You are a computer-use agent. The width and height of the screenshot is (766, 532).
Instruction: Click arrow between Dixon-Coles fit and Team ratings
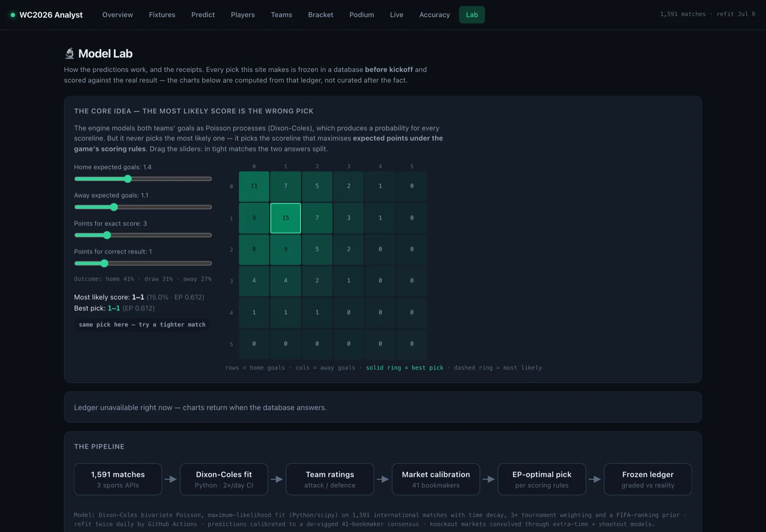[x=277, y=479]
